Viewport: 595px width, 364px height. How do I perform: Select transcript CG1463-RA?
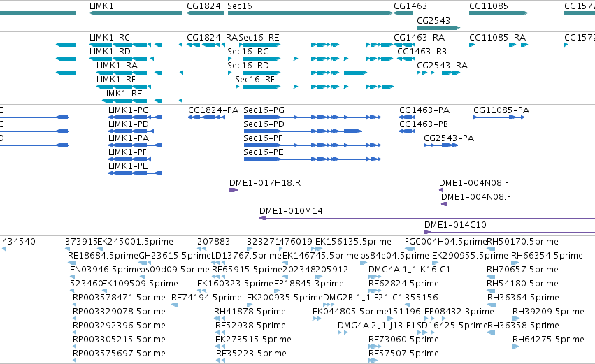[x=419, y=38]
